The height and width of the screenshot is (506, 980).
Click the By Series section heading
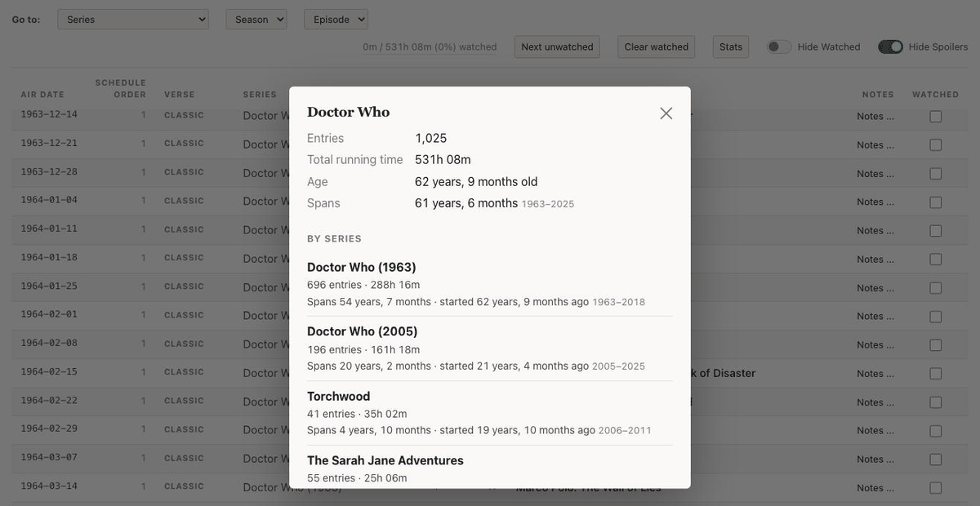tap(334, 238)
